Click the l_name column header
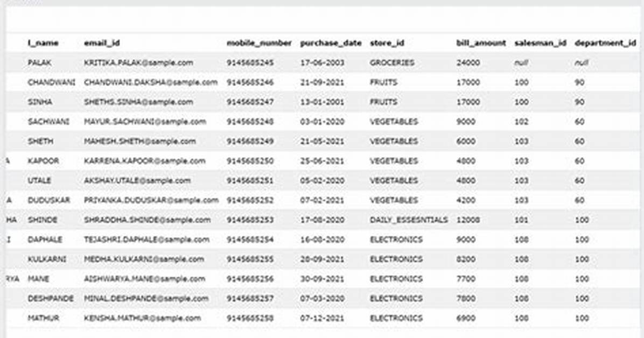Screen dimensions: 644x338 [x=43, y=43]
